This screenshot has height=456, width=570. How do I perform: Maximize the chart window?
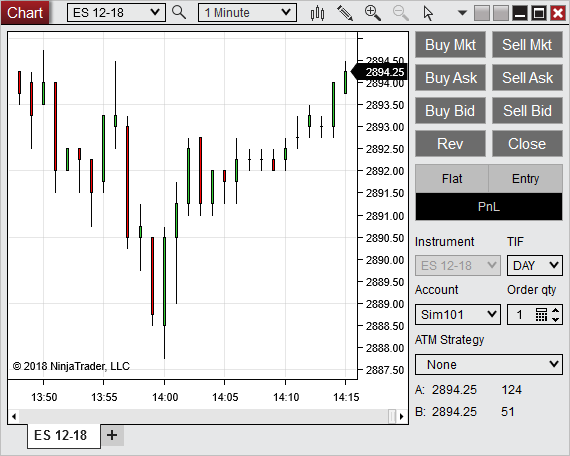pos(539,13)
